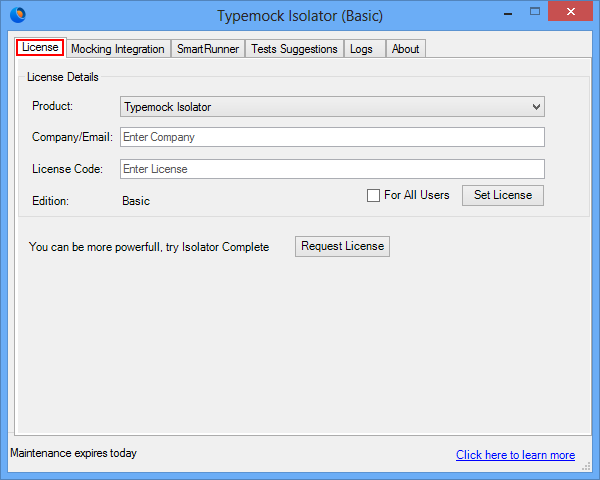This screenshot has height=480, width=600.
Task: Click the Typemock Isolator (Basic) title bar
Action: pos(300,15)
